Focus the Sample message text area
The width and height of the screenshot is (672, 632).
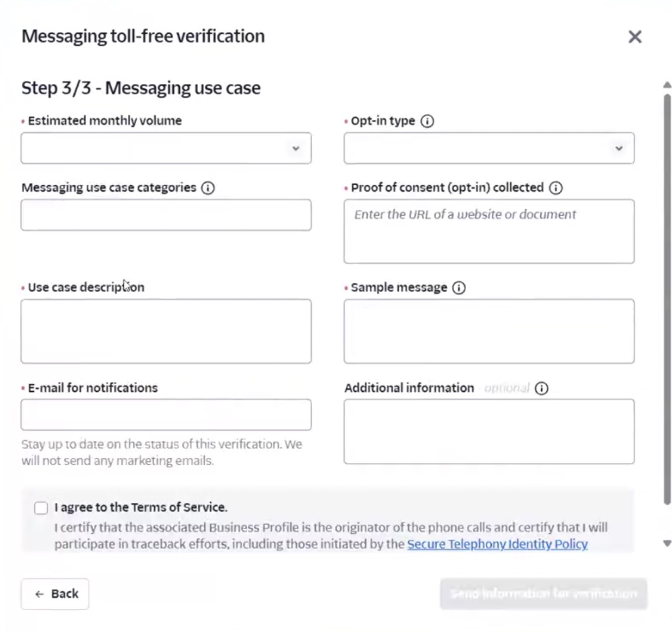click(x=488, y=331)
